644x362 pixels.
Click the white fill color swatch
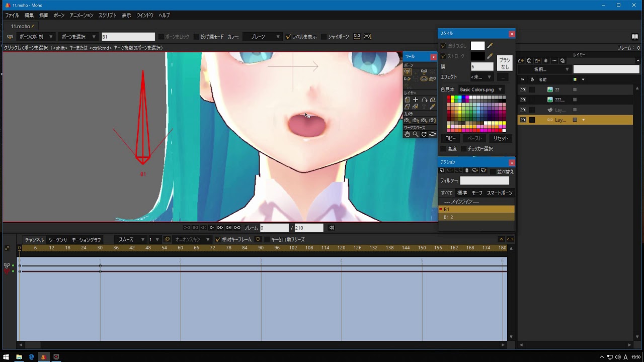(x=477, y=46)
